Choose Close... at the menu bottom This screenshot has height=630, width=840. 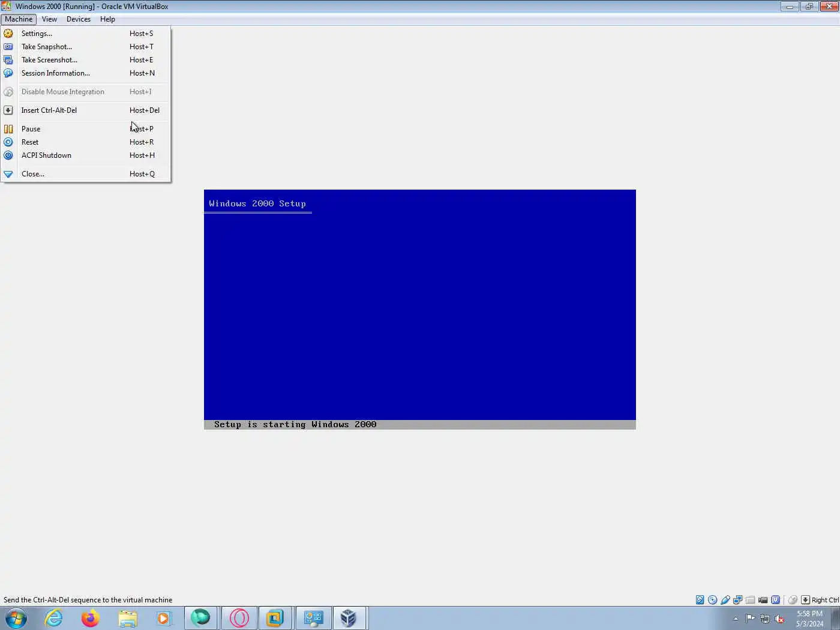pos(86,174)
